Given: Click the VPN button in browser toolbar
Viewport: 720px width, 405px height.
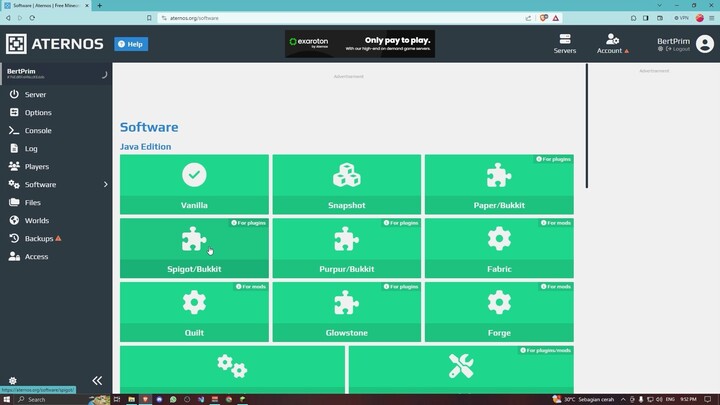Looking at the screenshot, I should (681, 18).
